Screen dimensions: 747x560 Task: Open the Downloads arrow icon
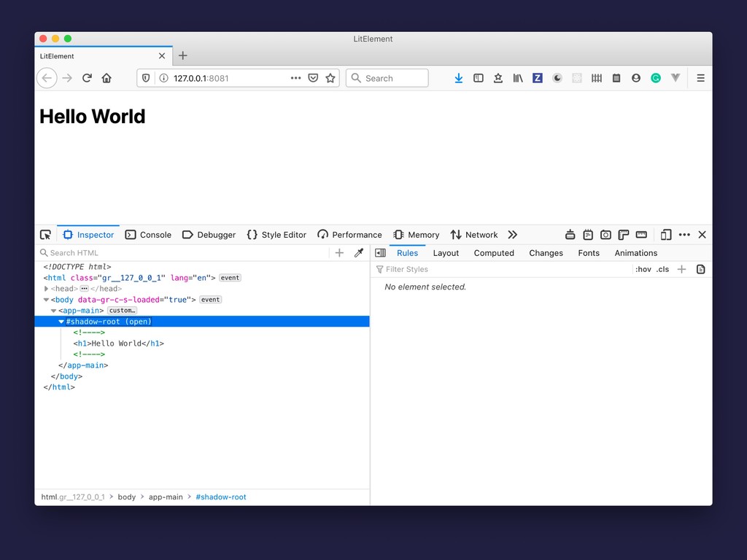coord(458,78)
